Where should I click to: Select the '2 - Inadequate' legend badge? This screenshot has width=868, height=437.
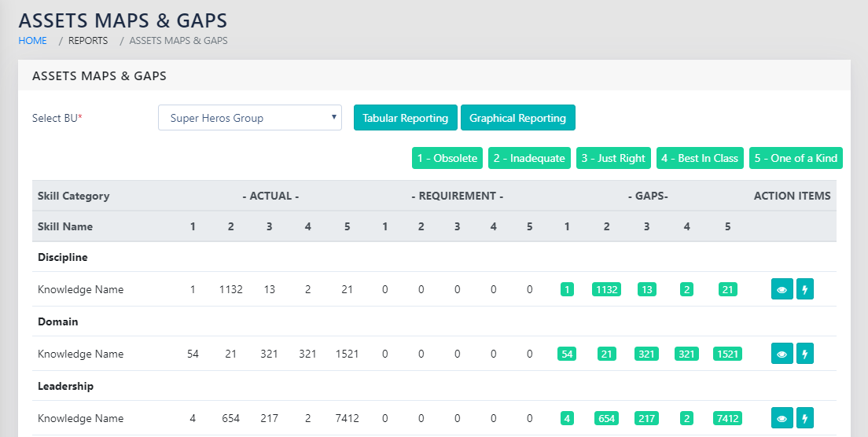point(529,158)
